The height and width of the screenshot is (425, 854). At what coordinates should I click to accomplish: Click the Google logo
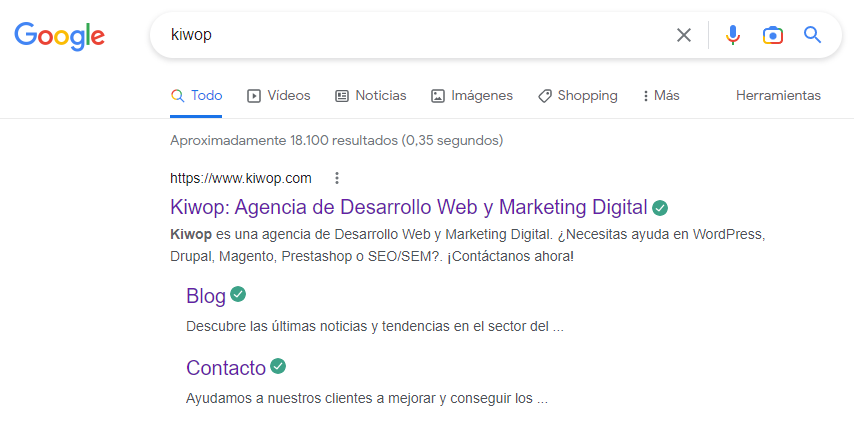point(59,36)
